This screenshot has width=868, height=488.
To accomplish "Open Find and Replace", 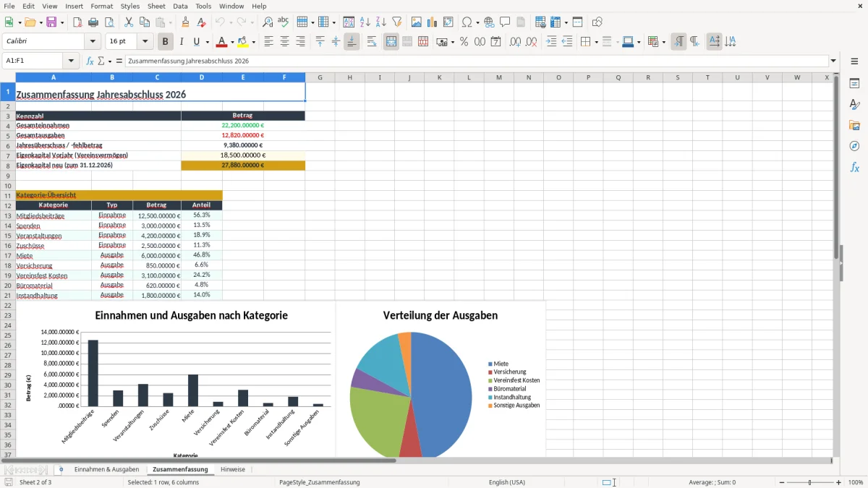I will click(x=268, y=22).
